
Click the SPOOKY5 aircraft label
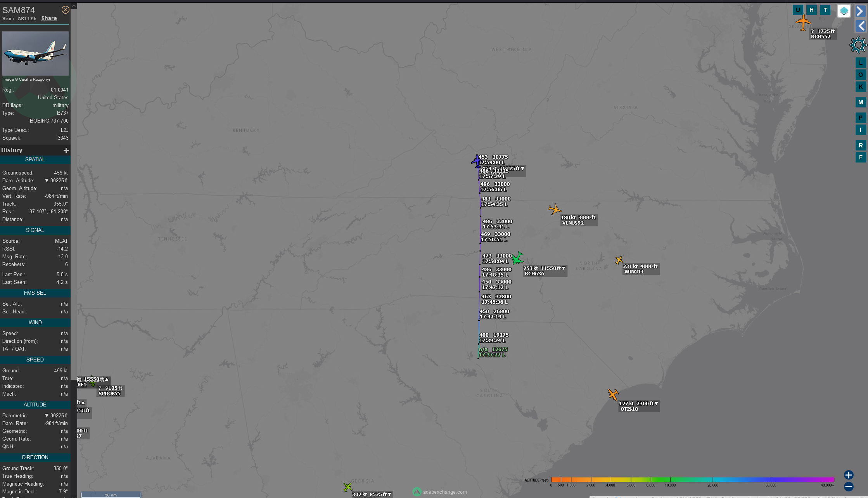point(111,391)
